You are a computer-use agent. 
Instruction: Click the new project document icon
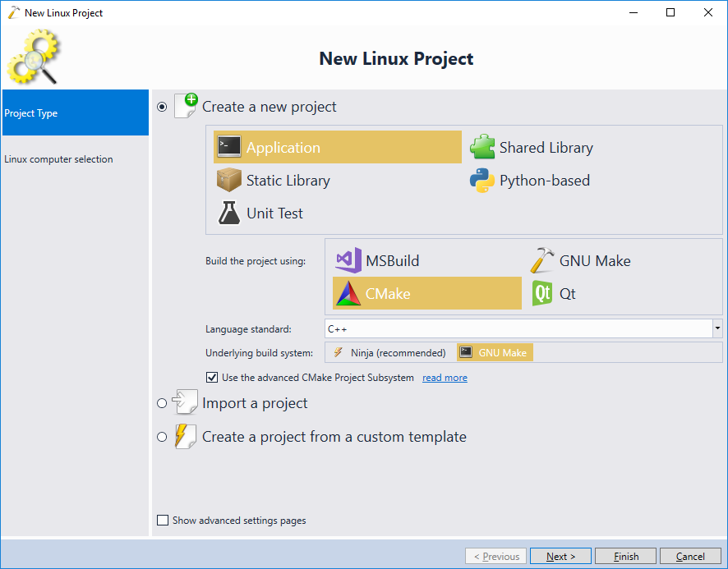(186, 106)
